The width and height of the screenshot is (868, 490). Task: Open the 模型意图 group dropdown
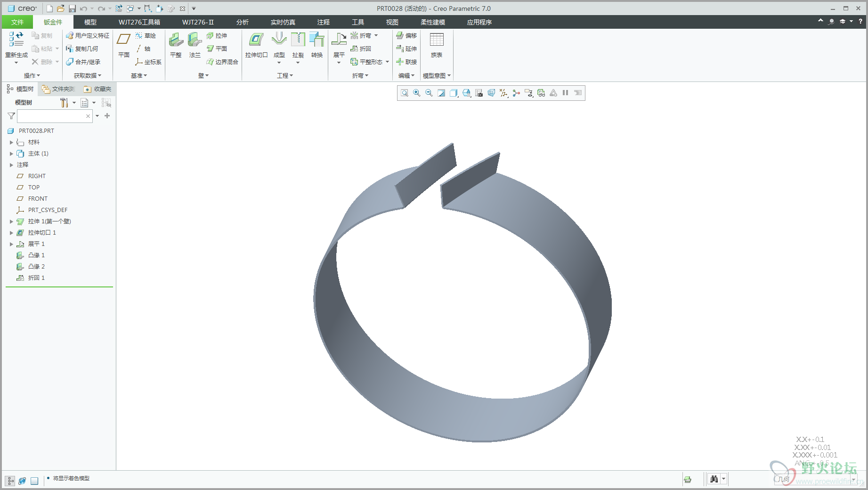coord(437,75)
